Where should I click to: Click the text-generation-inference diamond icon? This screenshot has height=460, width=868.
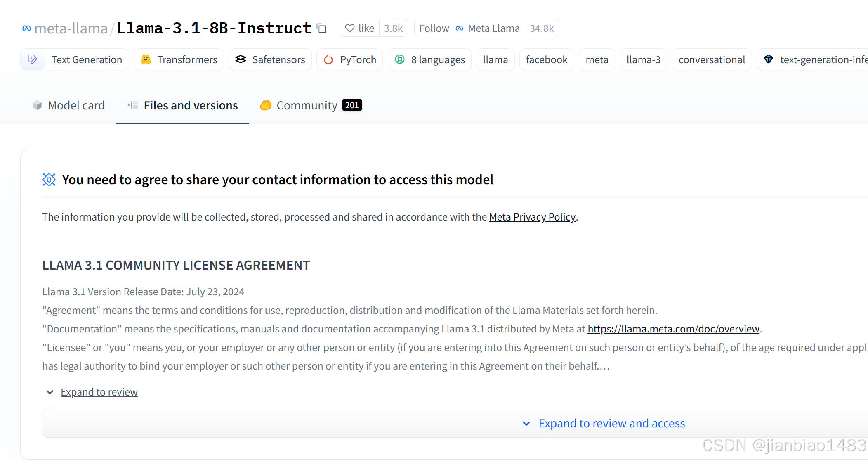click(768, 59)
